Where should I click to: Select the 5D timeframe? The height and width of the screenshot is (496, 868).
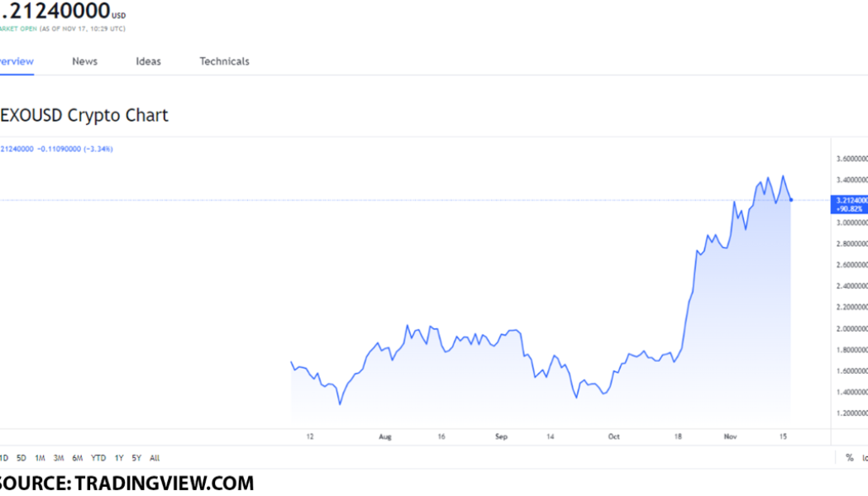coord(22,457)
